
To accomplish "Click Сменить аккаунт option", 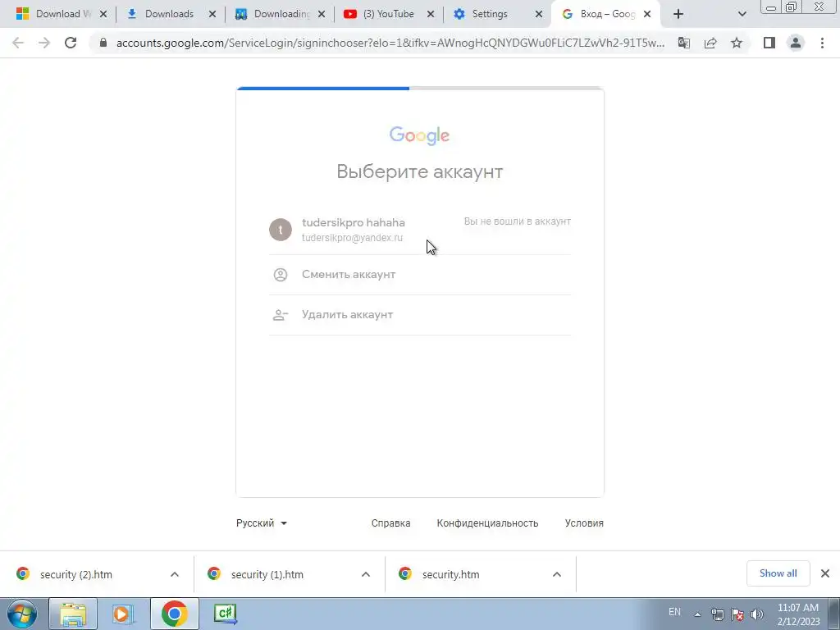I will tap(420, 275).
